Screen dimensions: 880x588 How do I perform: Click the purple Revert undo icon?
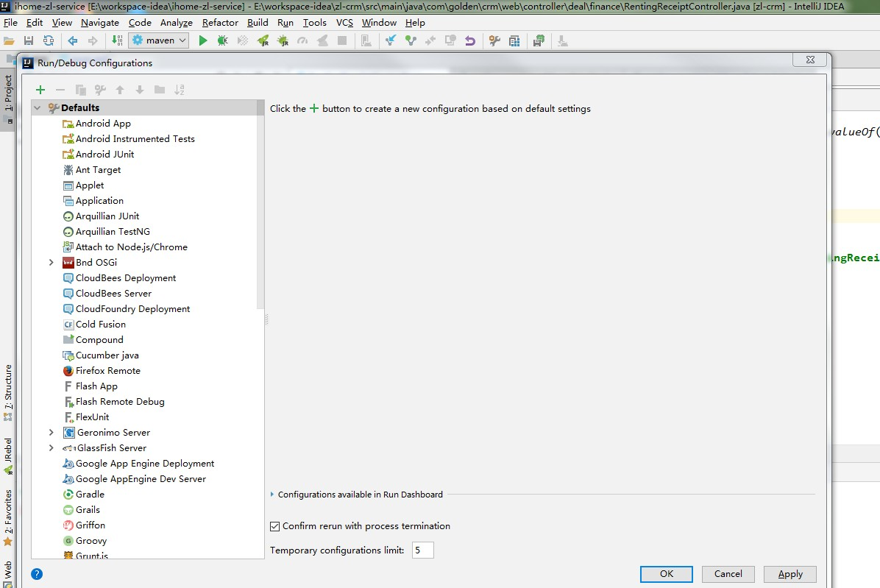tap(470, 40)
